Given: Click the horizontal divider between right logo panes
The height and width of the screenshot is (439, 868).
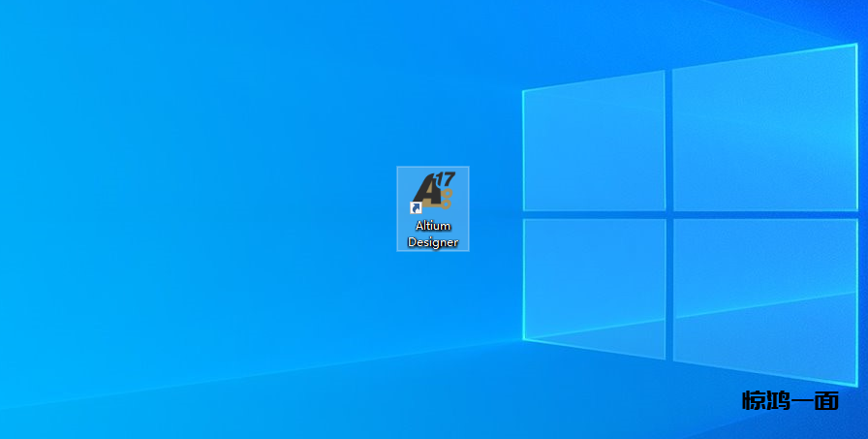Looking at the screenshot, I should click(x=765, y=214).
